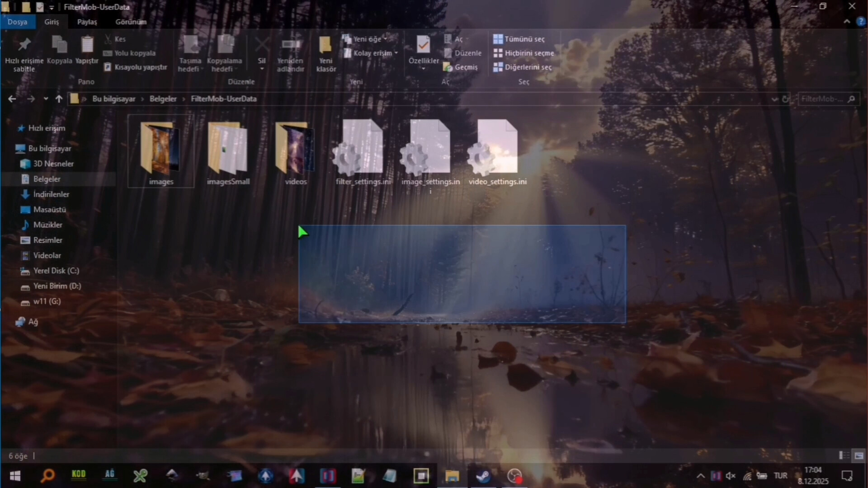Launch Steam from the taskbar

point(483,476)
